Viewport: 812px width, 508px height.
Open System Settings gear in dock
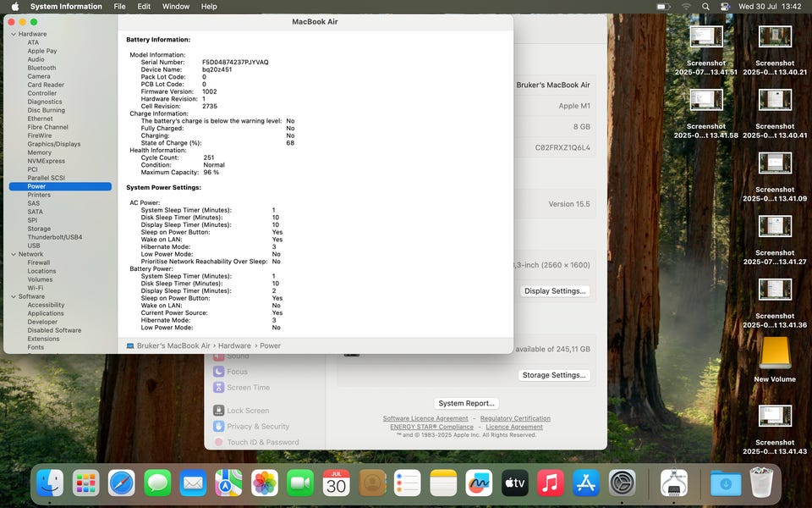tap(622, 483)
